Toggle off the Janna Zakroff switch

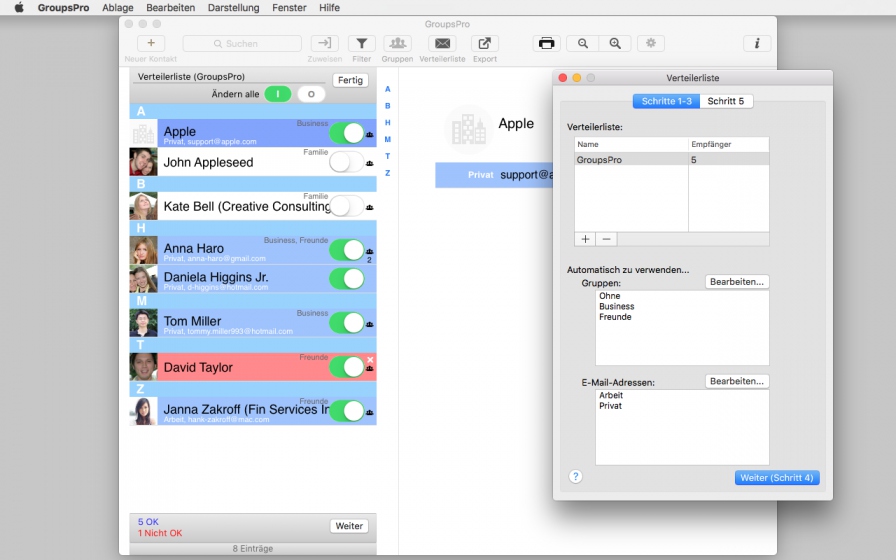point(347,410)
